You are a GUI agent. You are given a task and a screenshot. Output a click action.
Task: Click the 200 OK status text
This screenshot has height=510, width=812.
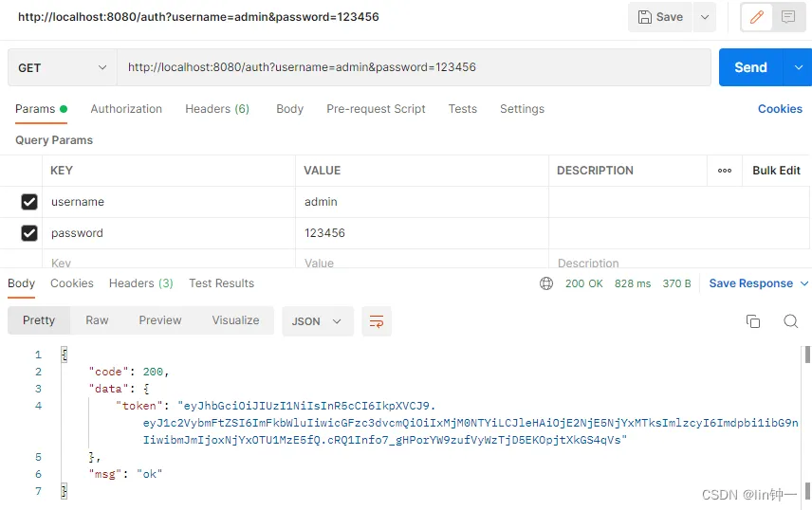click(x=584, y=283)
